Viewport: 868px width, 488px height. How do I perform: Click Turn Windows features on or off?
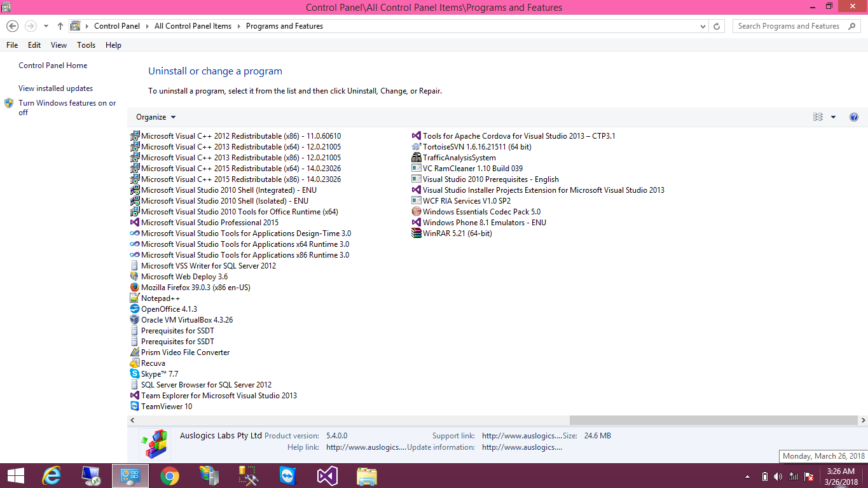[67, 108]
